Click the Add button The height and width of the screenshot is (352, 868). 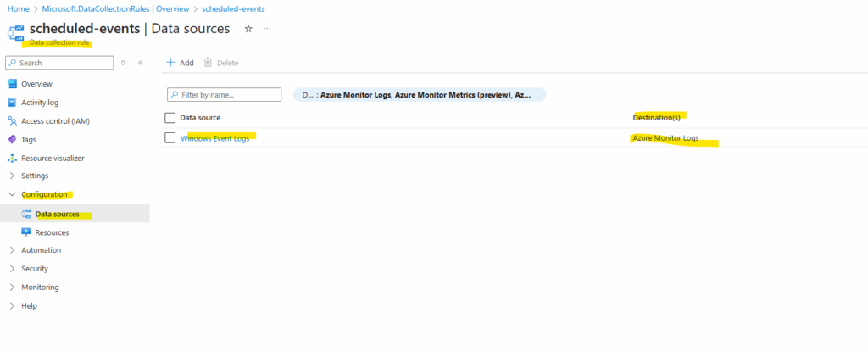pyautogui.click(x=180, y=63)
